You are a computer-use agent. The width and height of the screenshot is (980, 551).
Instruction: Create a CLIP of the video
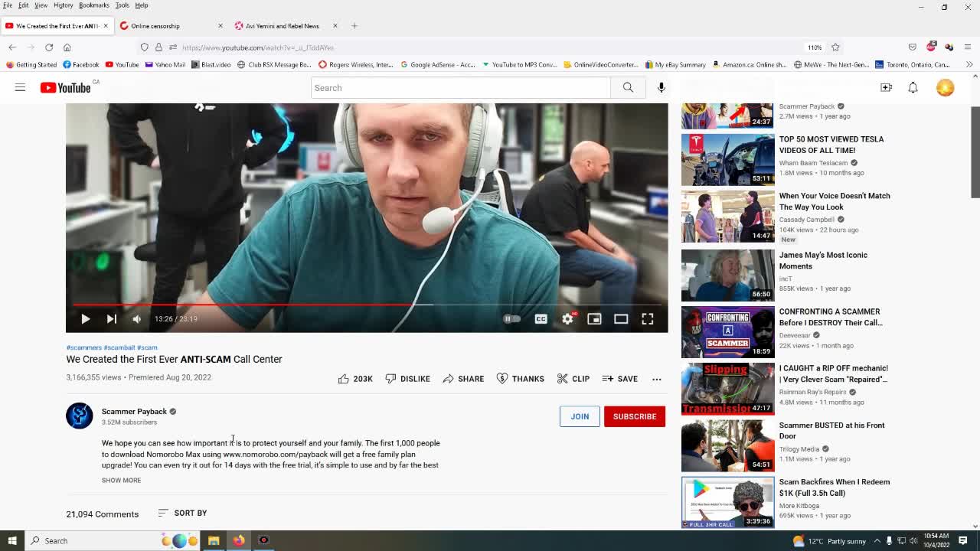(573, 379)
